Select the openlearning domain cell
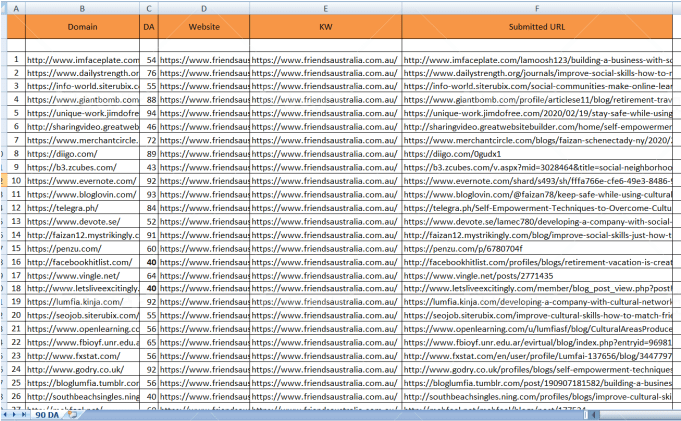The image size is (681, 421). (83, 328)
